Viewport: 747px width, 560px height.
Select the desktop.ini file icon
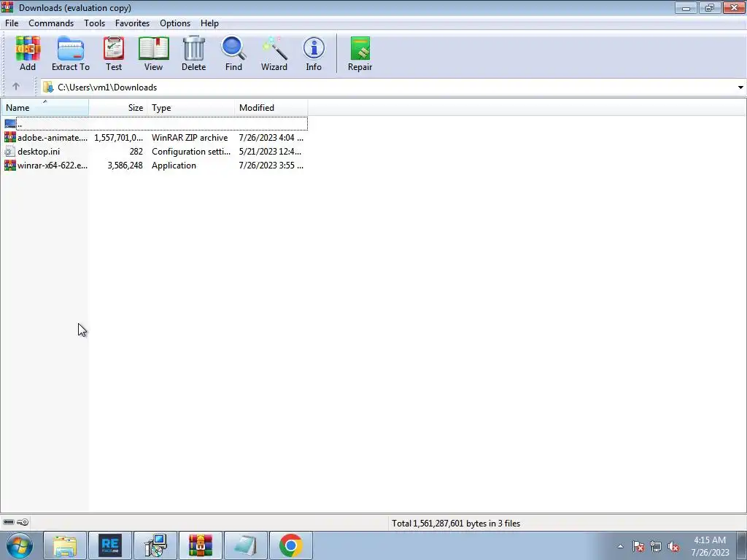[10, 152]
